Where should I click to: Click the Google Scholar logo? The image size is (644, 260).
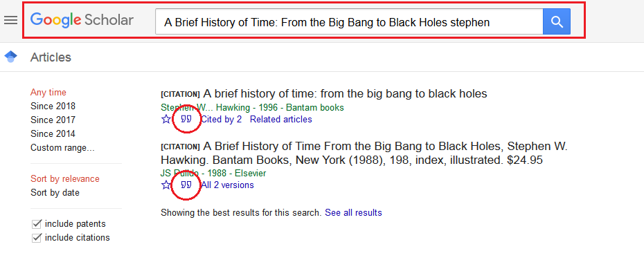pyautogui.click(x=82, y=20)
